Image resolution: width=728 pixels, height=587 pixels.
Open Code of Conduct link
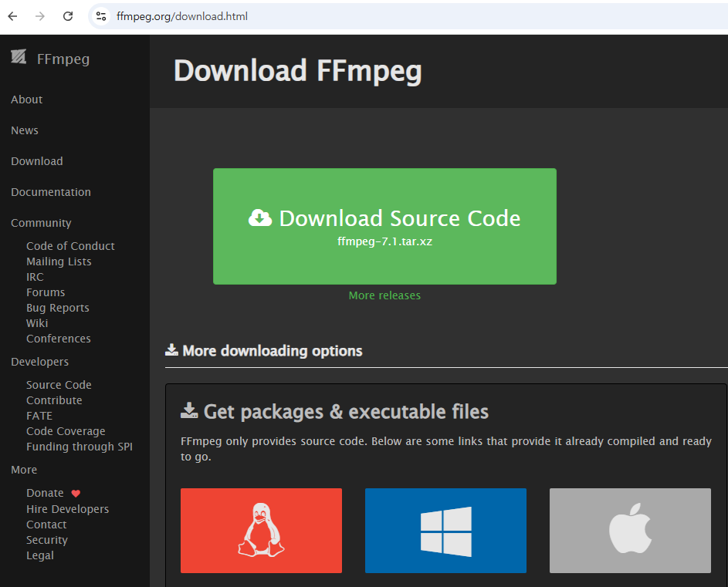(x=70, y=246)
